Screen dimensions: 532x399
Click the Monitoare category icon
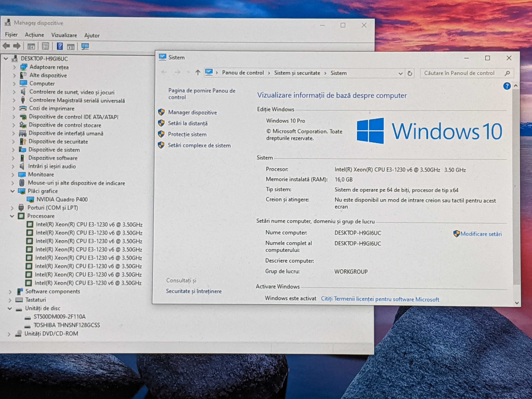point(22,174)
